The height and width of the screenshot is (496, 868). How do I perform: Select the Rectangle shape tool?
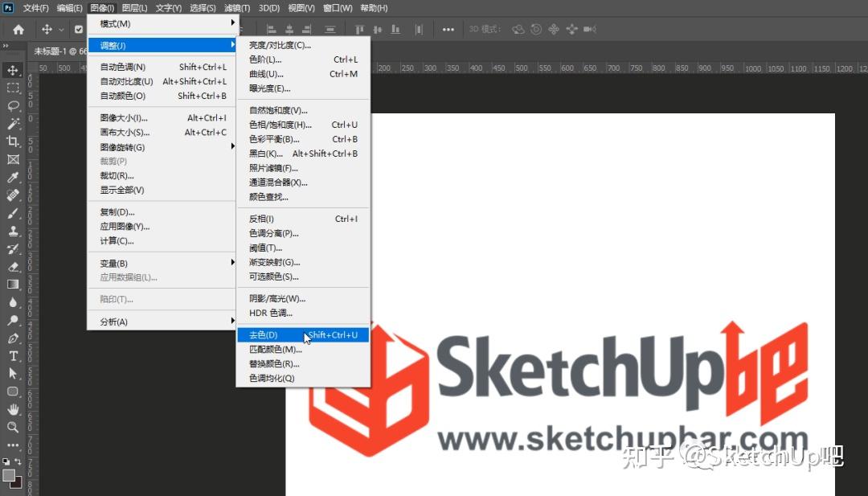click(14, 391)
